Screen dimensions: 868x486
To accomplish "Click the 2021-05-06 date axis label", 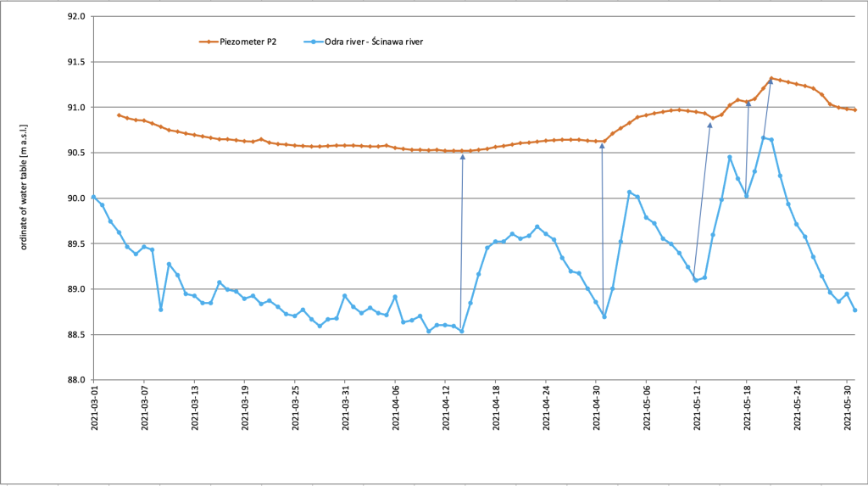I will [x=646, y=408].
